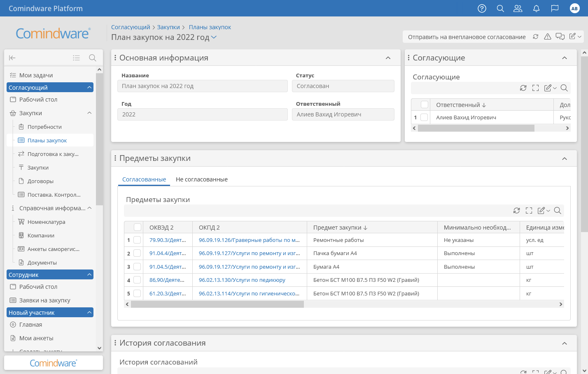Collapse the Закупки menu group
The height and width of the screenshot is (374, 588).
89,113
